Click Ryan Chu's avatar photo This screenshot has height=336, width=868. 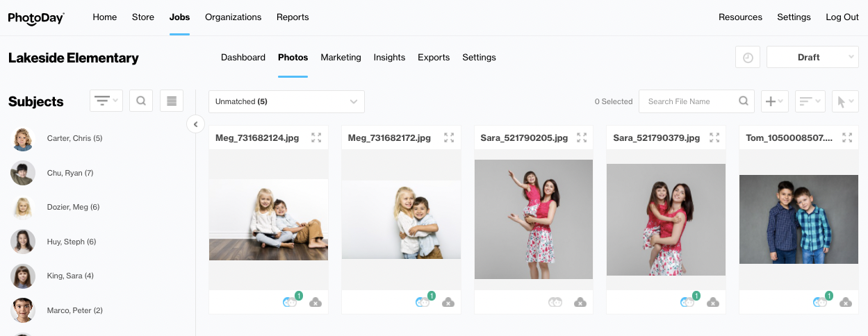[x=23, y=173]
